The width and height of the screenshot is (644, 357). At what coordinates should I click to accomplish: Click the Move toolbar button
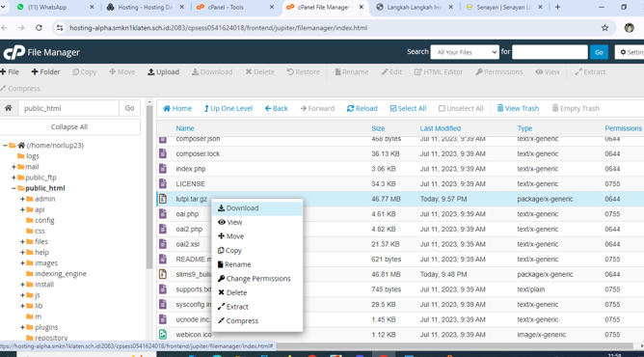pos(122,72)
